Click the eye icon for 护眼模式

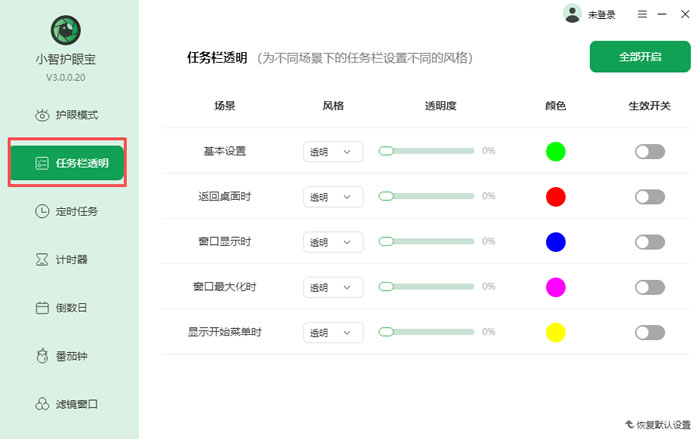coord(42,115)
